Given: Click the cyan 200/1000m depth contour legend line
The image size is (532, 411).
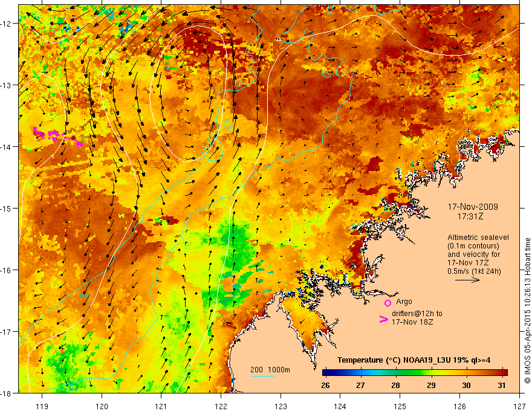Looking at the screenshot, I should 262,376.
